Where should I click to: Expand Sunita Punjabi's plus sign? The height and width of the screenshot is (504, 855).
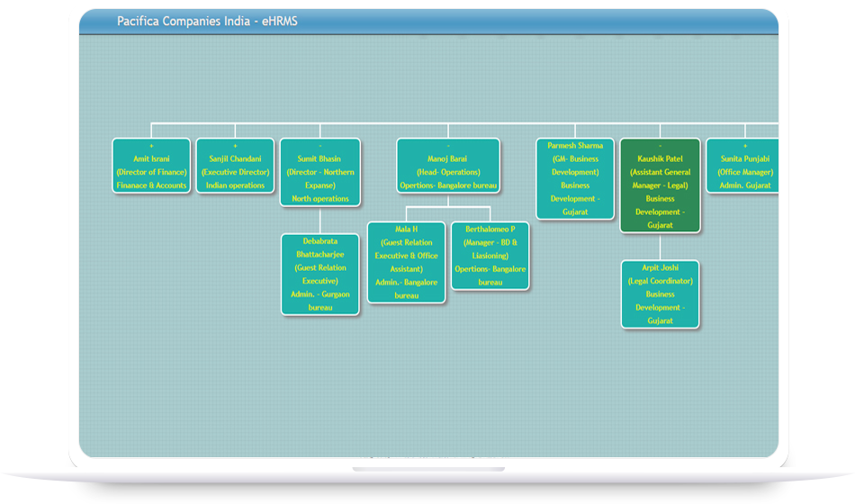(x=745, y=146)
